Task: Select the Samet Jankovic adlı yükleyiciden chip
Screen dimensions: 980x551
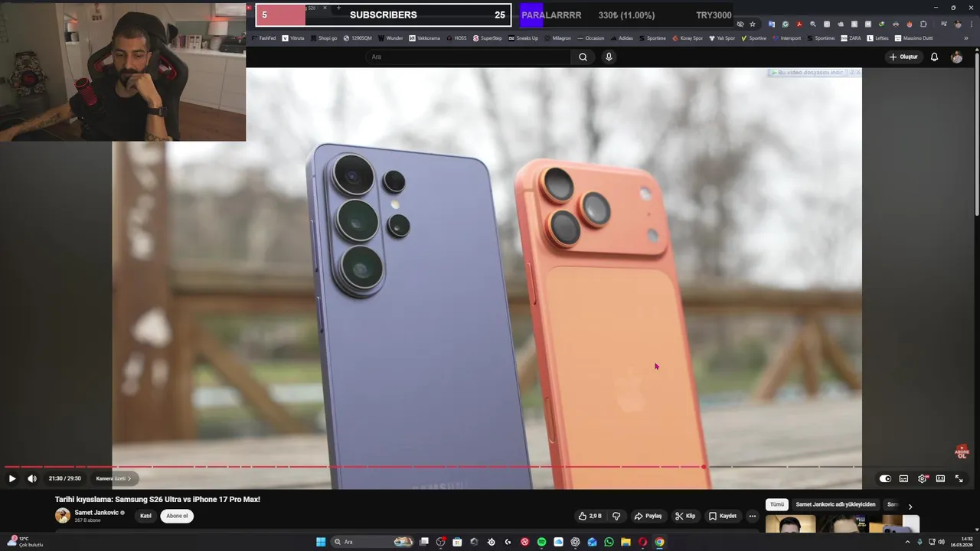Action: (x=835, y=504)
